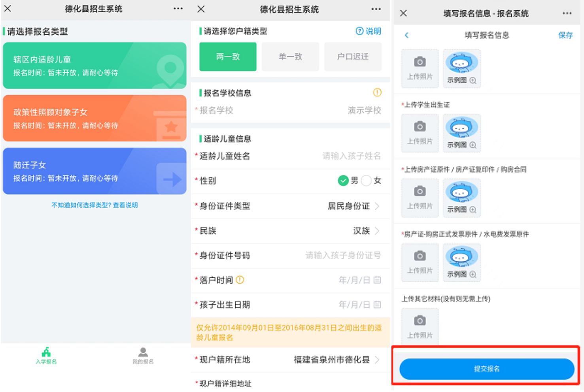Select the 女 gender radio button

pyautogui.click(x=367, y=181)
